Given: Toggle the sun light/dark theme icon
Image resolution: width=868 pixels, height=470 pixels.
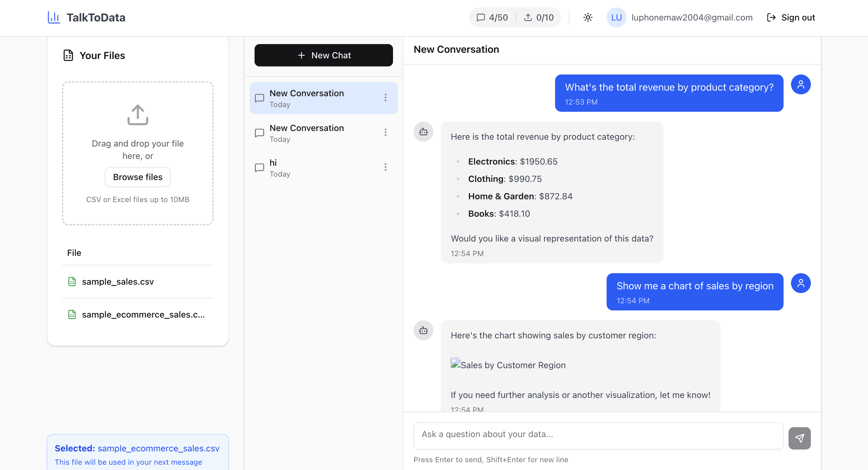Looking at the screenshot, I should 588,17.
